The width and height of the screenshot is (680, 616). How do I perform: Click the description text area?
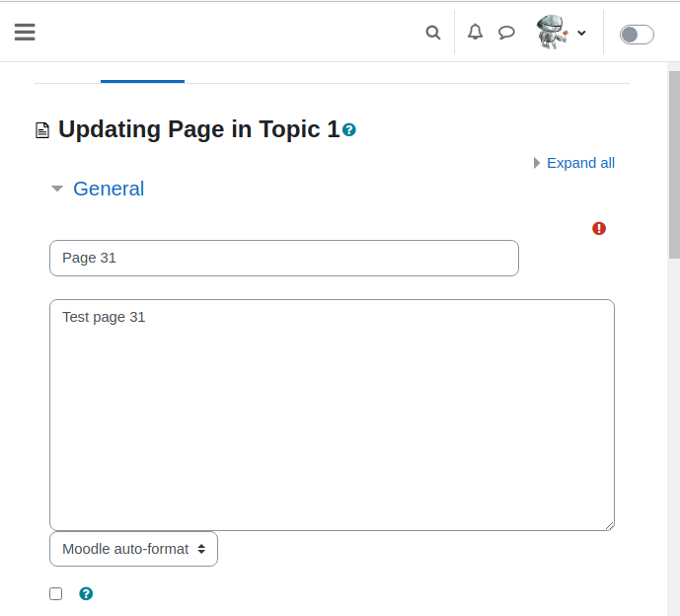click(332, 415)
